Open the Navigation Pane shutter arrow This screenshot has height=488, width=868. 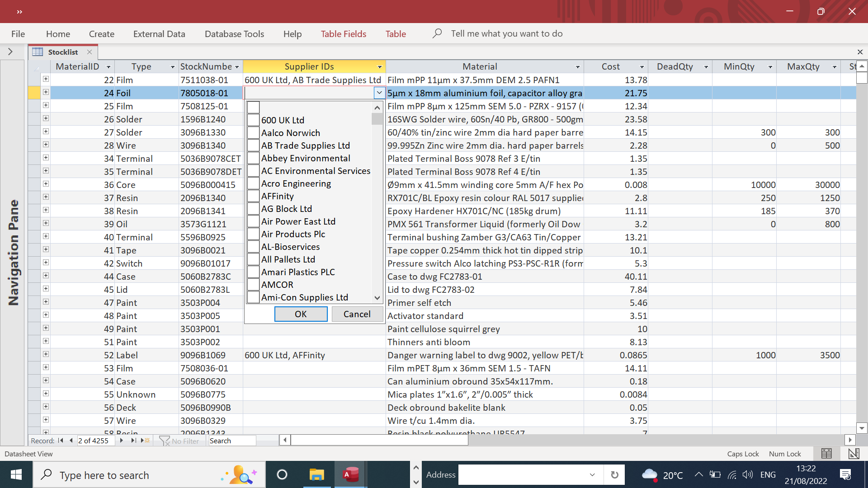tap(10, 52)
